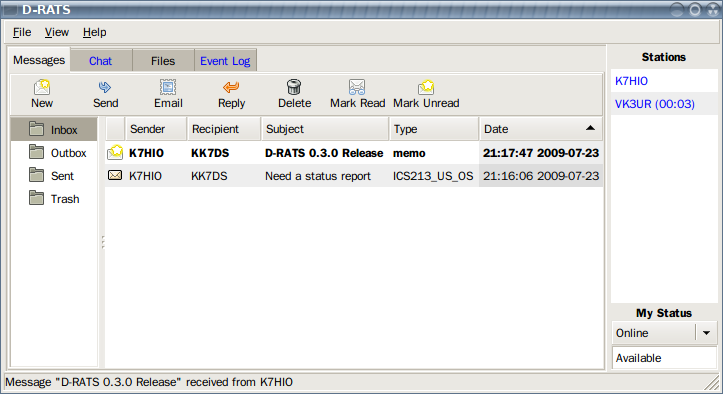Sort messages by Subject column
The height and width of the screenshot is (394, 723).
tap(325, 129)
